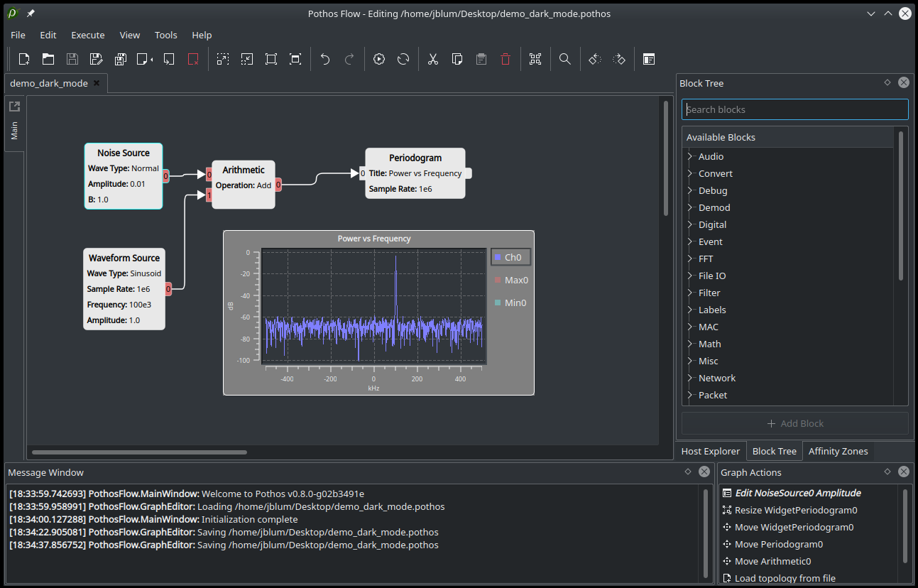Click the Redo arrow icon
Viewport: 918px width, 588px height.
[x=349, y=59]
